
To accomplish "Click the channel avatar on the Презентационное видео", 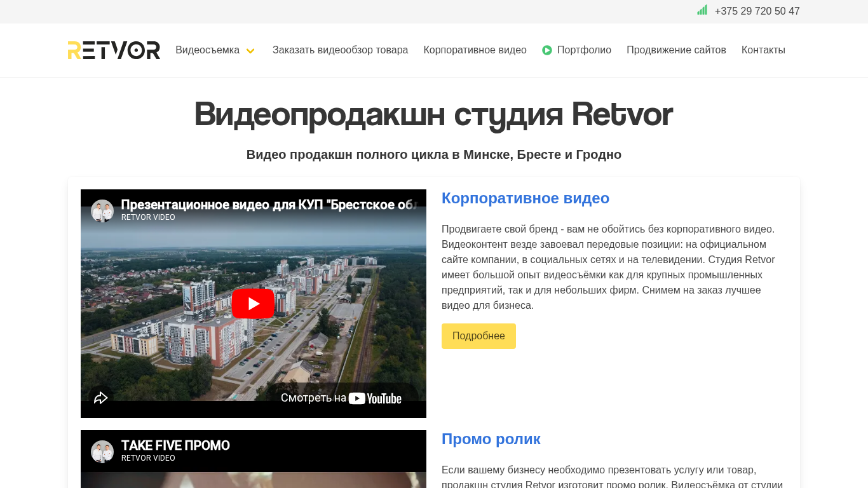I will tap(102, 211).
